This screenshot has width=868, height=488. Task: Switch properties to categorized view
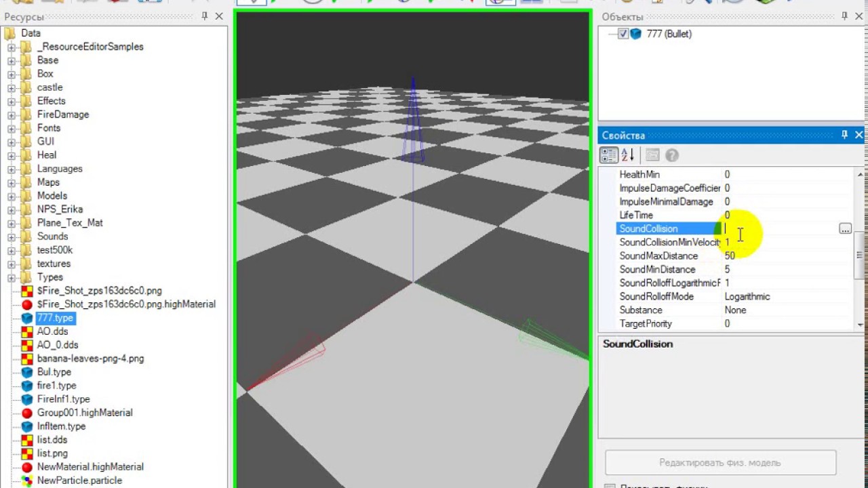point(609,155)
